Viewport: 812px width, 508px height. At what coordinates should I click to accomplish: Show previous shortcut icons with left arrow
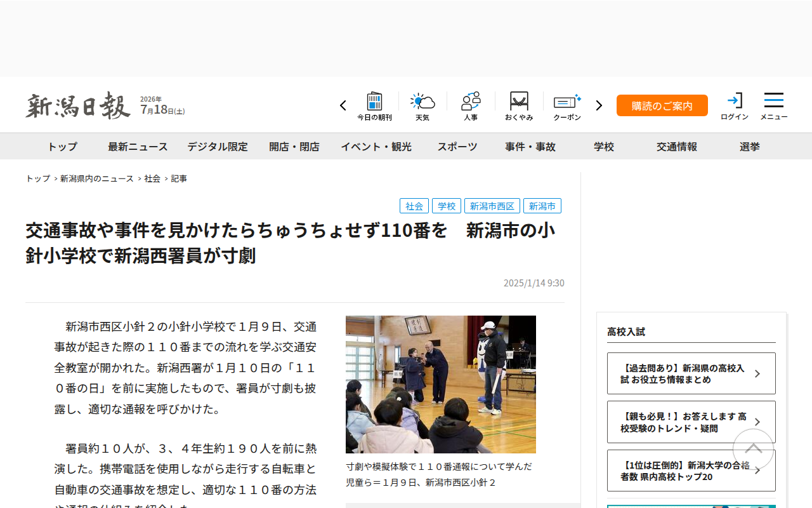pos(343,105)
